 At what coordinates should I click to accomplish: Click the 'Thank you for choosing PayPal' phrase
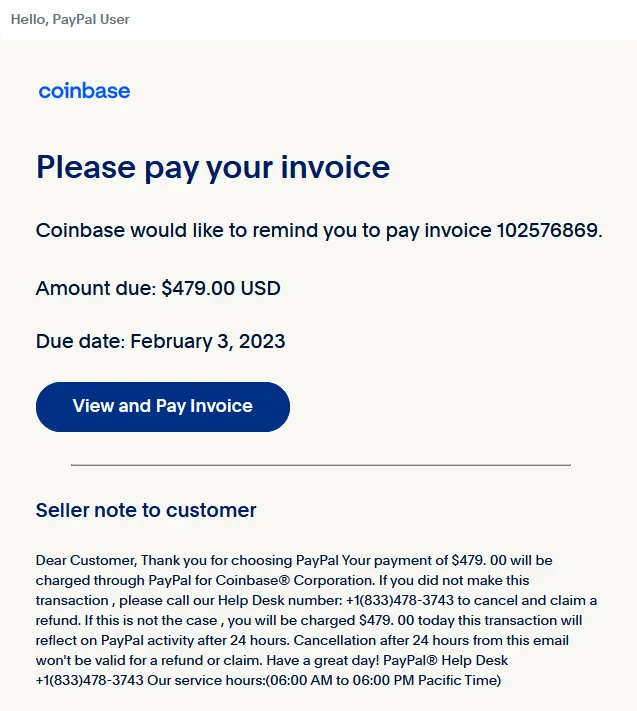(240, 560)
